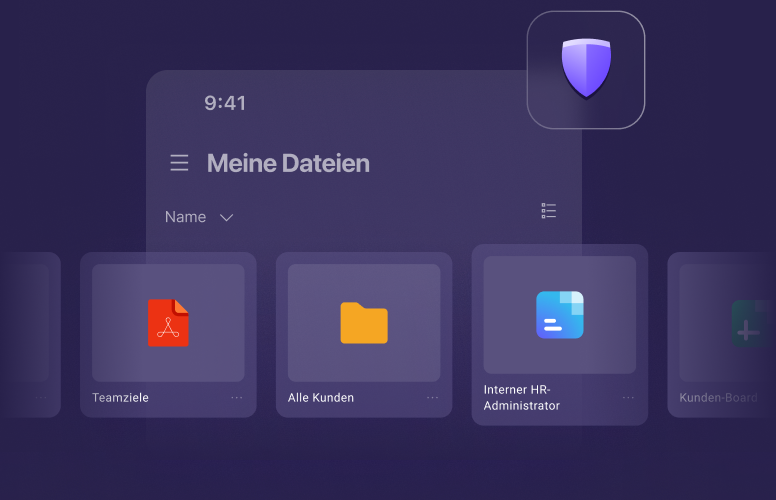Expand the sort chevron beside Name
Viewport: 776px width, 500px height.
pos(226,218)
